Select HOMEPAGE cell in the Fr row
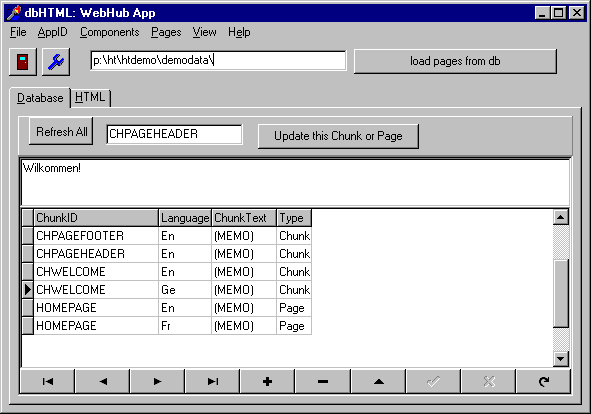591x414 pixels. (x=96, y=326)
